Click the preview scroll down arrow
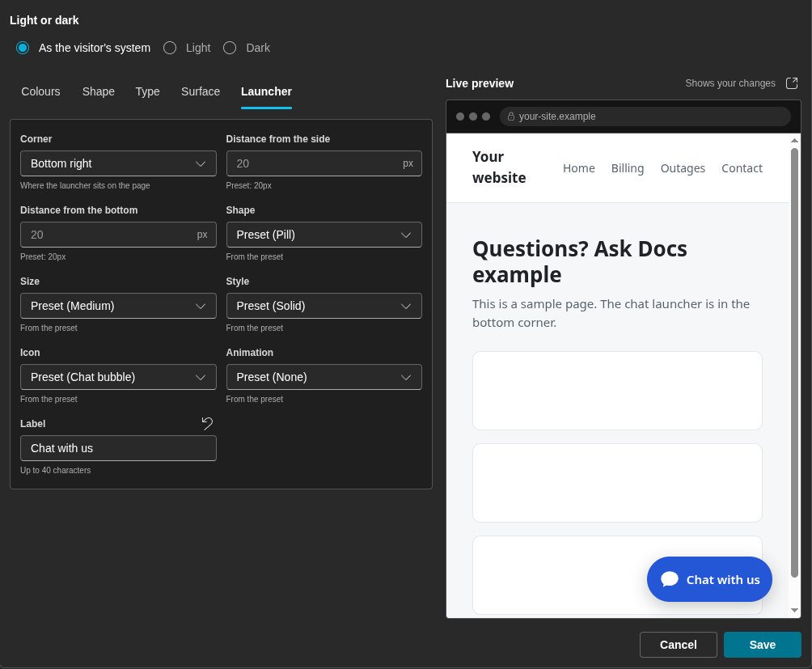Viewport: 812px width, 669px height. click(x=794, y=611)
